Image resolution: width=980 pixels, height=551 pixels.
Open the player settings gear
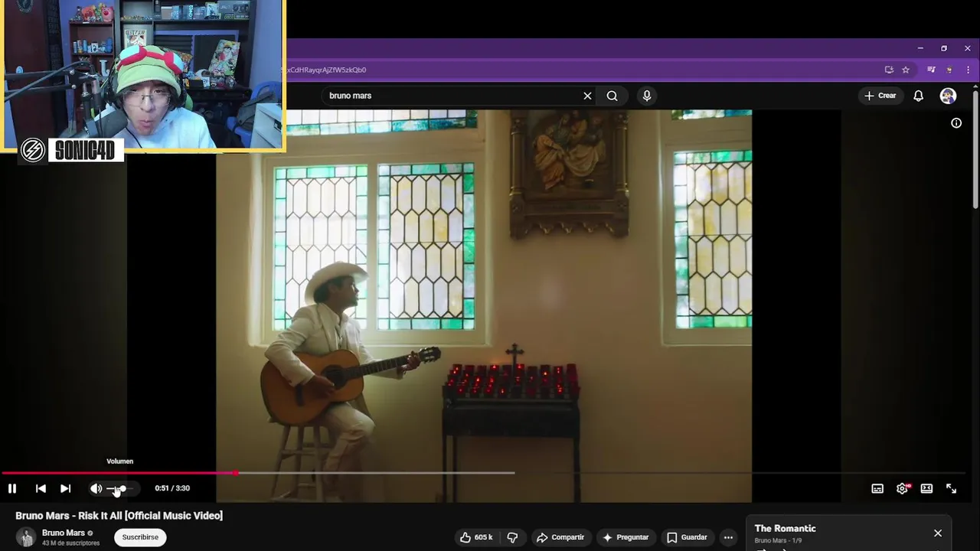pos(902,488)
